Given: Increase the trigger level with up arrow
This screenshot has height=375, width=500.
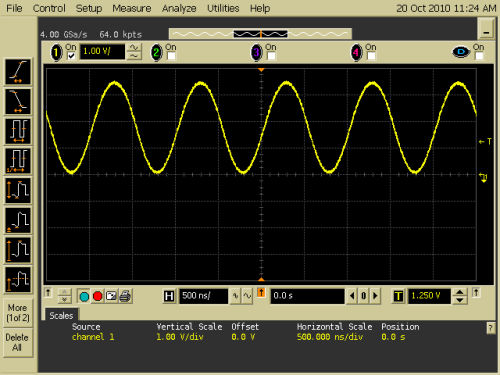Looking at the screenshot, I should (x=460, y=292).
